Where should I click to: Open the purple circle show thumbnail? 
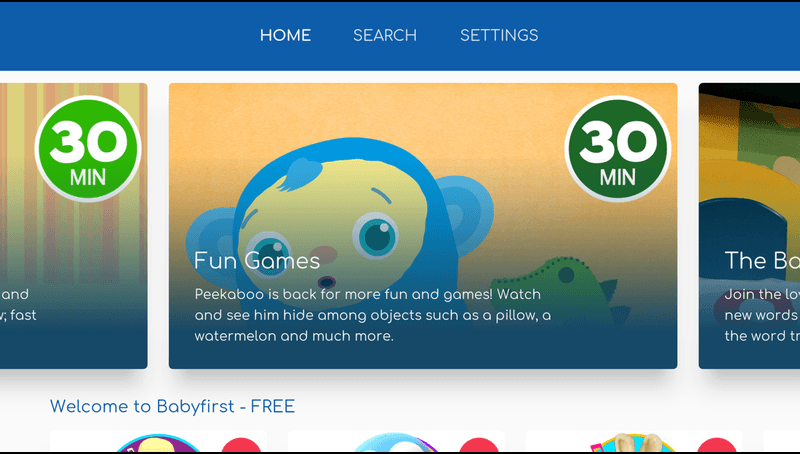pos(158,444)
